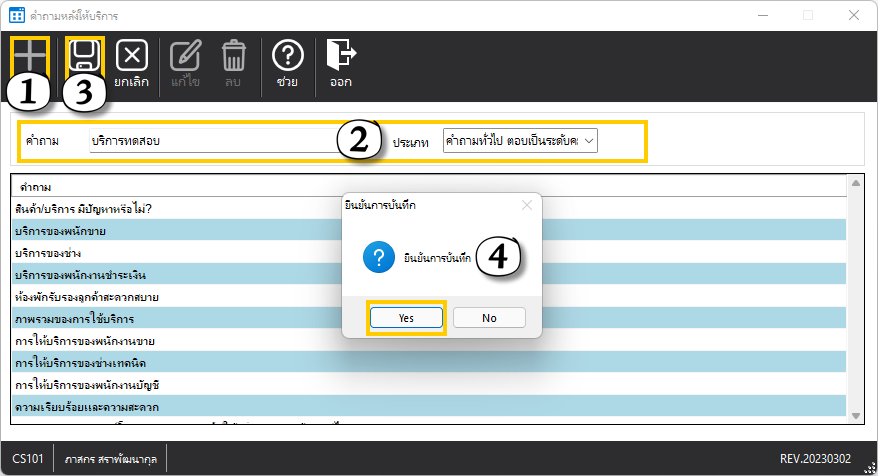Screen dimensions: 878x476
Task: Click the scrollbar up arrow in list
Action: tap(856, 183)
